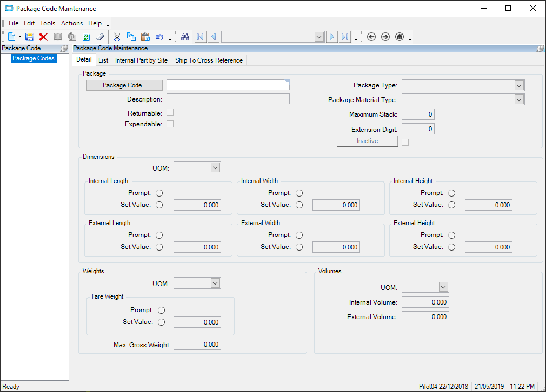546x392 pixels.
Task: Select Set Value radio under Tare Weight
Action: (161, 322)
